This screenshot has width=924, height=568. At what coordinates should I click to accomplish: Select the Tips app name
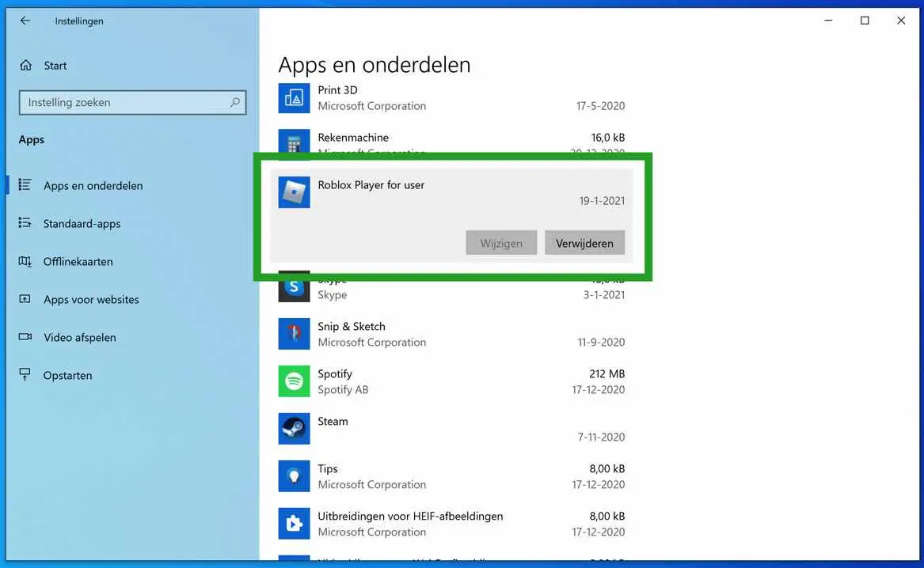click(x=328, y=468)
